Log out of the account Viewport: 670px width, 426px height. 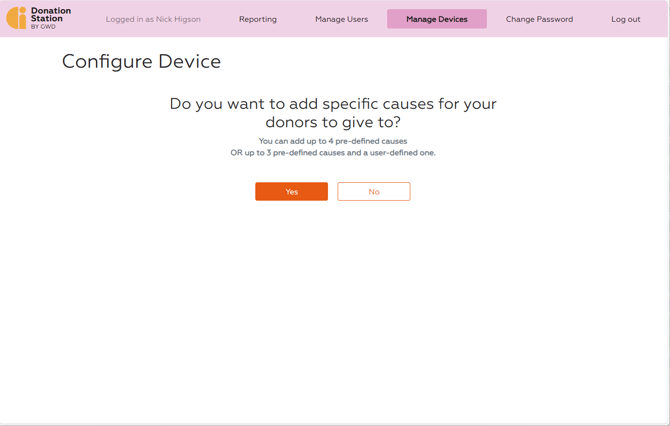coord(625,19)
